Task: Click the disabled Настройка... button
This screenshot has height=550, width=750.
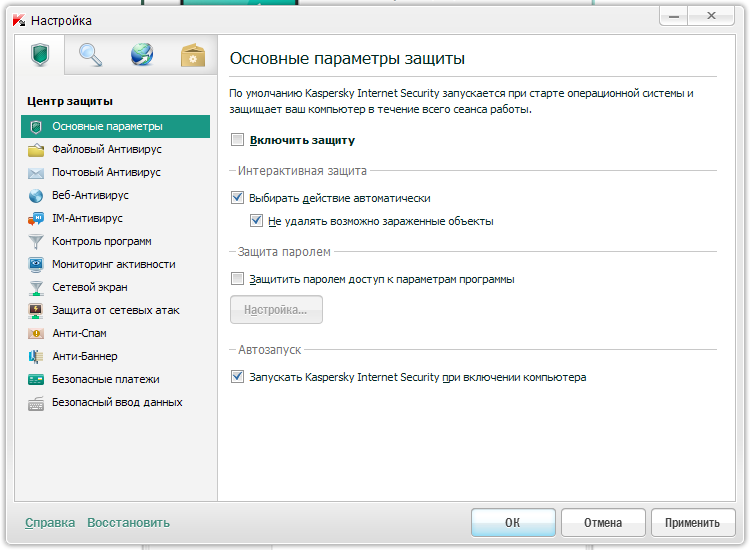Action: point(276,309)
